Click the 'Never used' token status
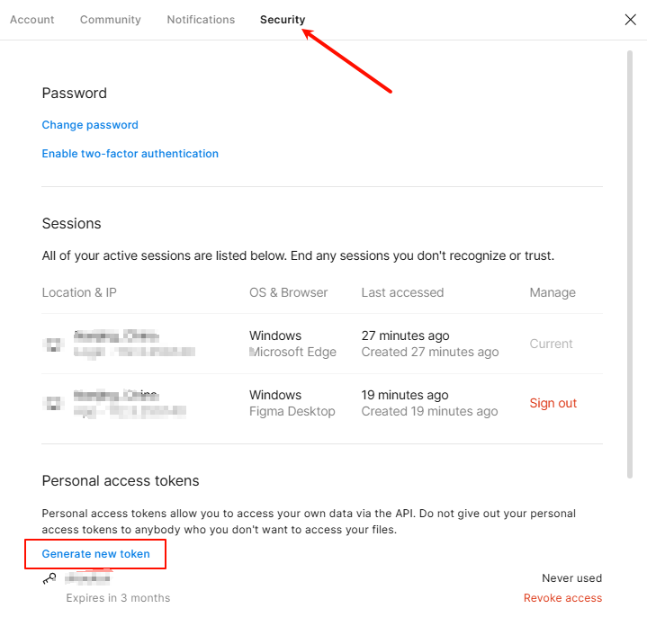 coord(572,578)
